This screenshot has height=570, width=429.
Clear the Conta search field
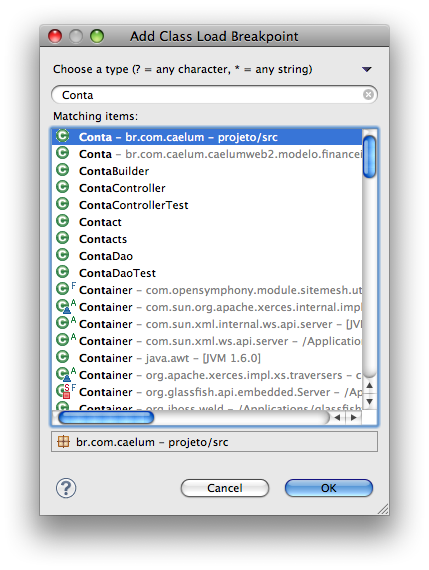tap(368, 95)
